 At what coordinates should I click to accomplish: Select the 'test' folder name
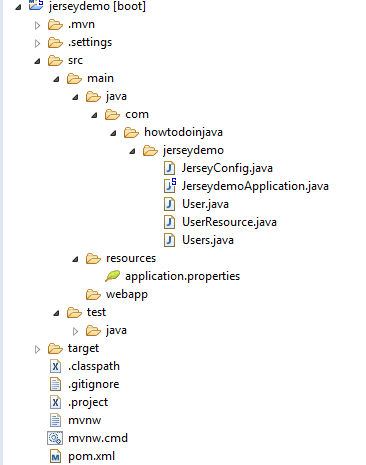tap(96, 312)
